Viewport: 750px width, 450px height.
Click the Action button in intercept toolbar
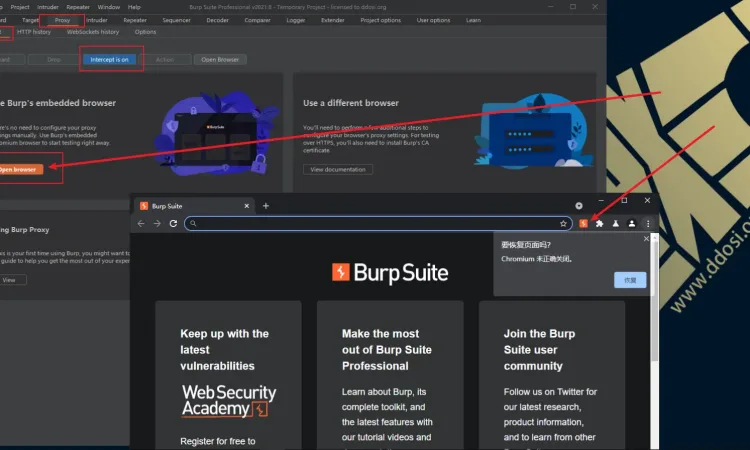[x=165, y=59]
